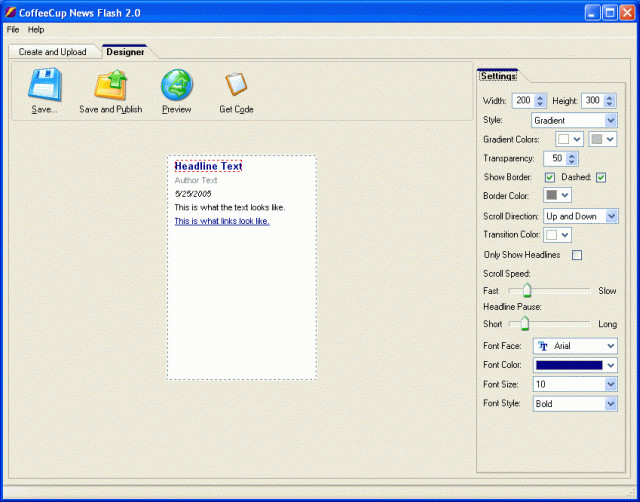The height and width of the screenshot is (502, 640).
Task: Click the Save and Publish label
Action: 111,109
